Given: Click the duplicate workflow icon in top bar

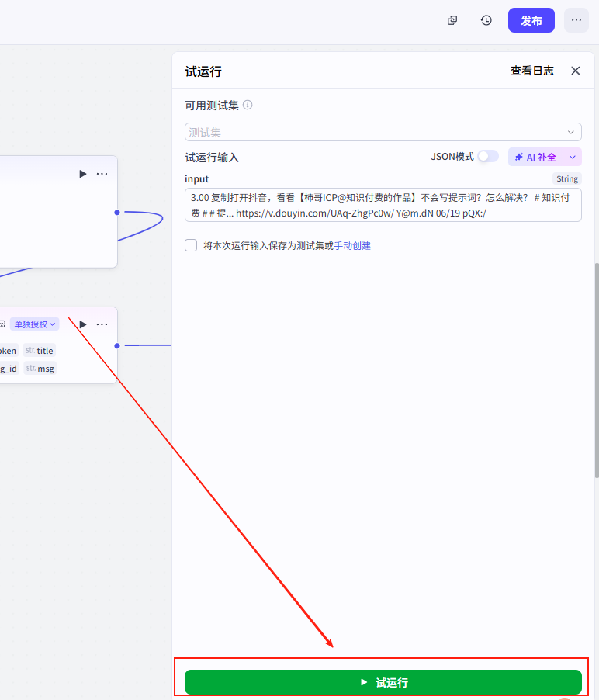Looking at the screenshot, I should click(x=452, y=20).
